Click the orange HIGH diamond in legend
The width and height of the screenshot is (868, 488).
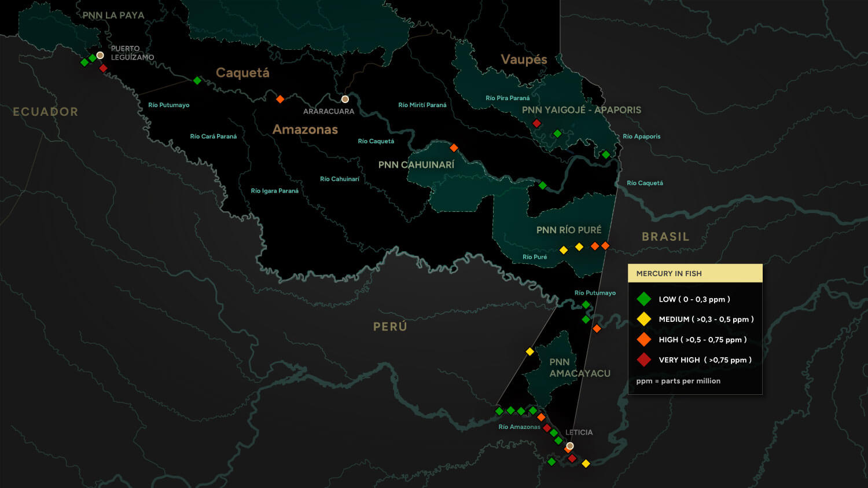click(644, 339)
